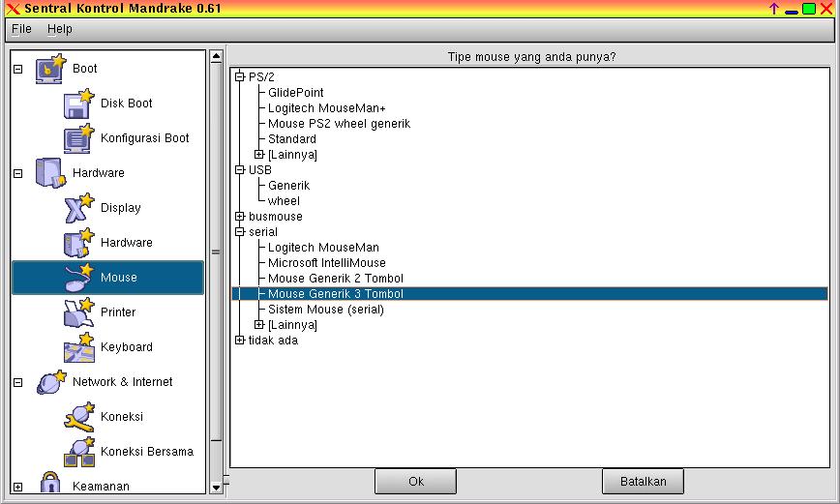Expand the busmouse tree node
Screen dimensions: 840x504
click(x=240, y=217)
